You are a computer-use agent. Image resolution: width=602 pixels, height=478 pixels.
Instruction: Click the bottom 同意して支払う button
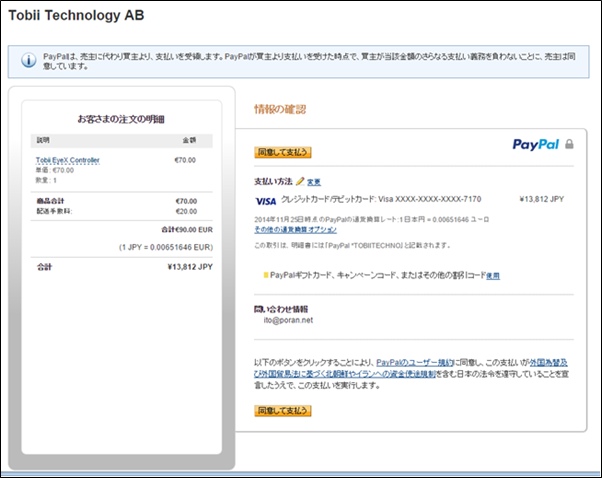[283, 411]
